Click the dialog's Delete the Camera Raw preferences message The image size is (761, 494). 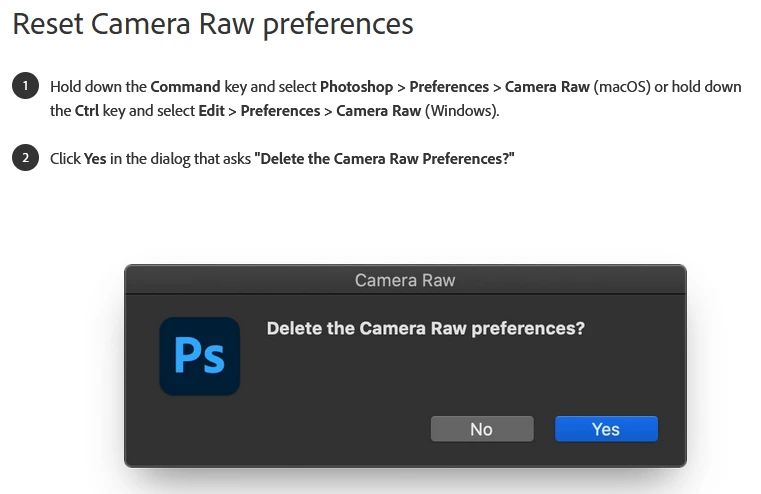click(425, 328)
